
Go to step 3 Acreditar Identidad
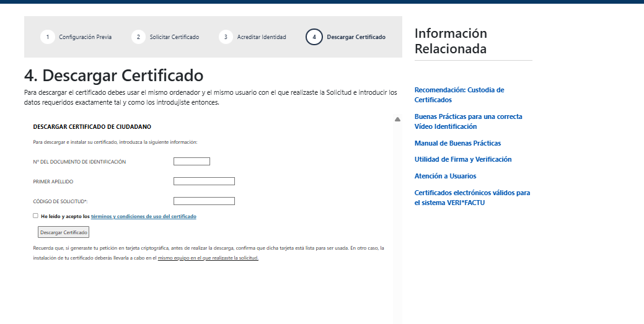(253, 37)
